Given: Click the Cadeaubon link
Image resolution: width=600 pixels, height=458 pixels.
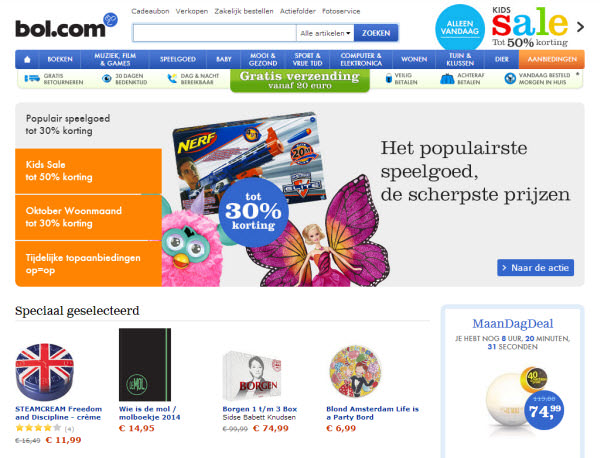Looking at the screenshot, I should pyautogui.click(x=150, y=11).
